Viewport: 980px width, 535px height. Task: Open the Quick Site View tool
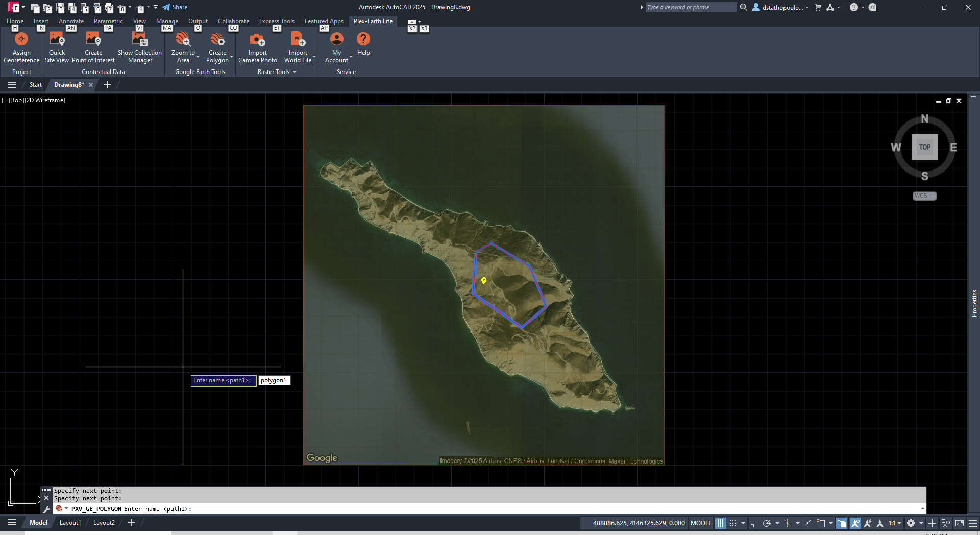tap(57, 47)
